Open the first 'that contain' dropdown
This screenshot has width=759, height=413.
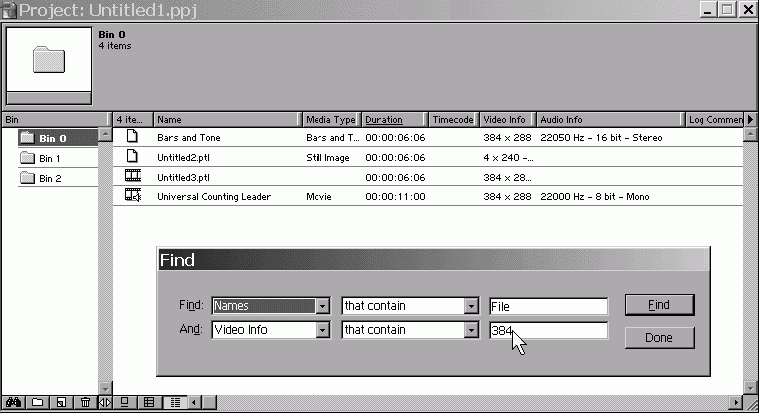click(x=470, y=306)
